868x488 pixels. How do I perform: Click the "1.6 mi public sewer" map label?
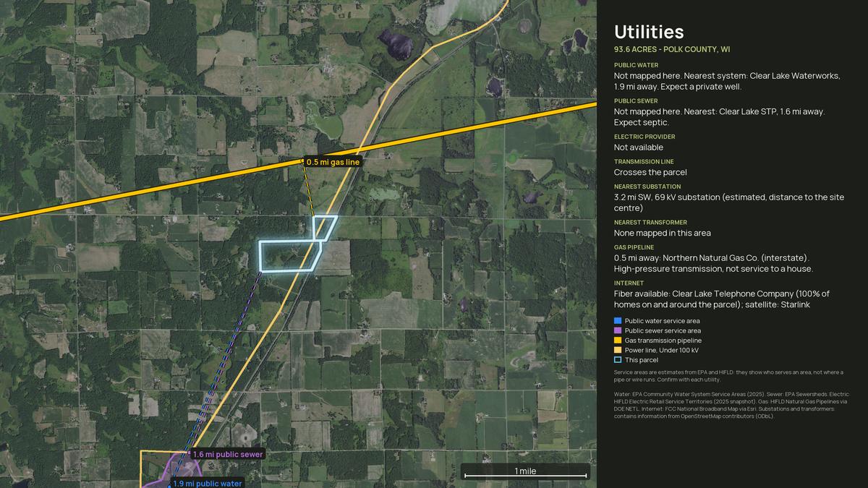[x=227, y=454]
